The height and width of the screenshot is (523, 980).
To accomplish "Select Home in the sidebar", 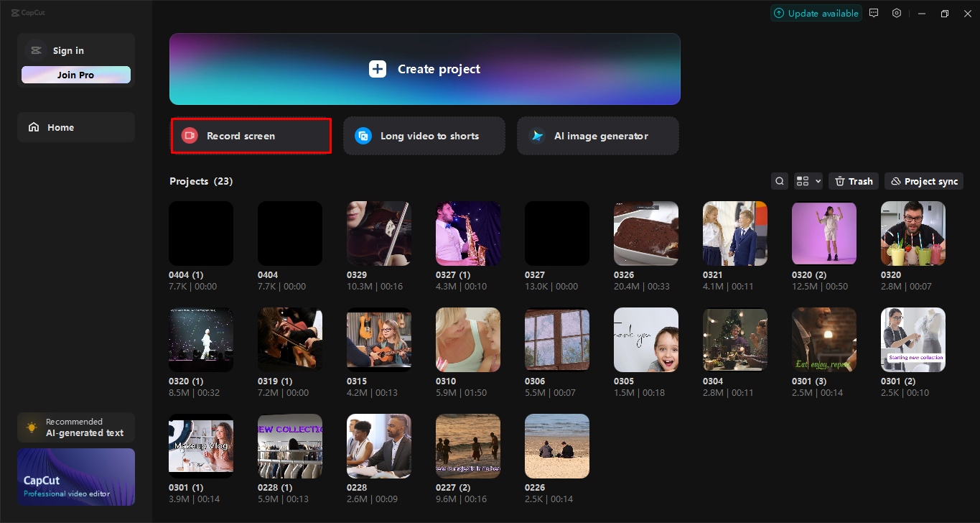I will point(75,126).
